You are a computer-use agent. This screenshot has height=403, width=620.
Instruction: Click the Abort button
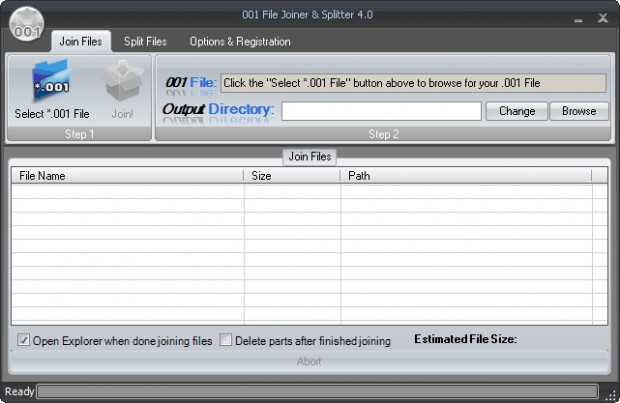[x=309, y=361]
